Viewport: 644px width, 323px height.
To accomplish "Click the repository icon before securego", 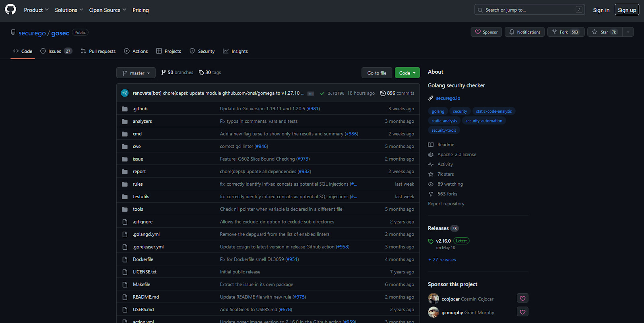I will click(13, 33).
